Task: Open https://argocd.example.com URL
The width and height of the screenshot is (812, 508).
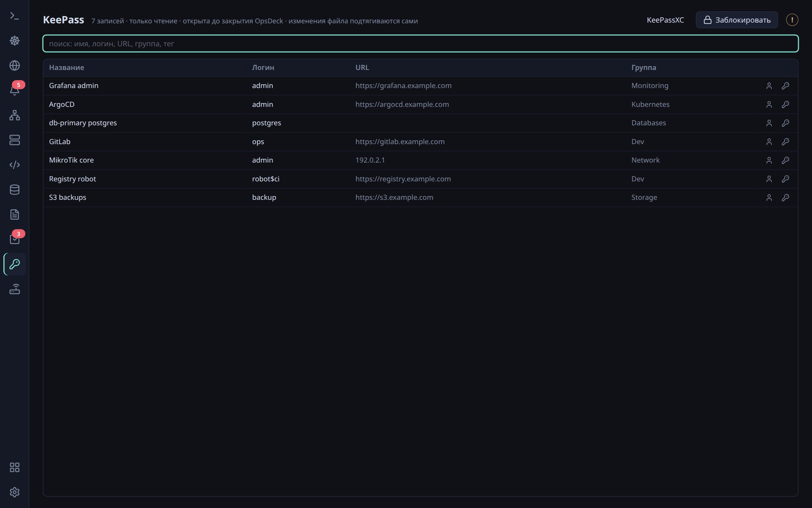Action: coord(402,104)
